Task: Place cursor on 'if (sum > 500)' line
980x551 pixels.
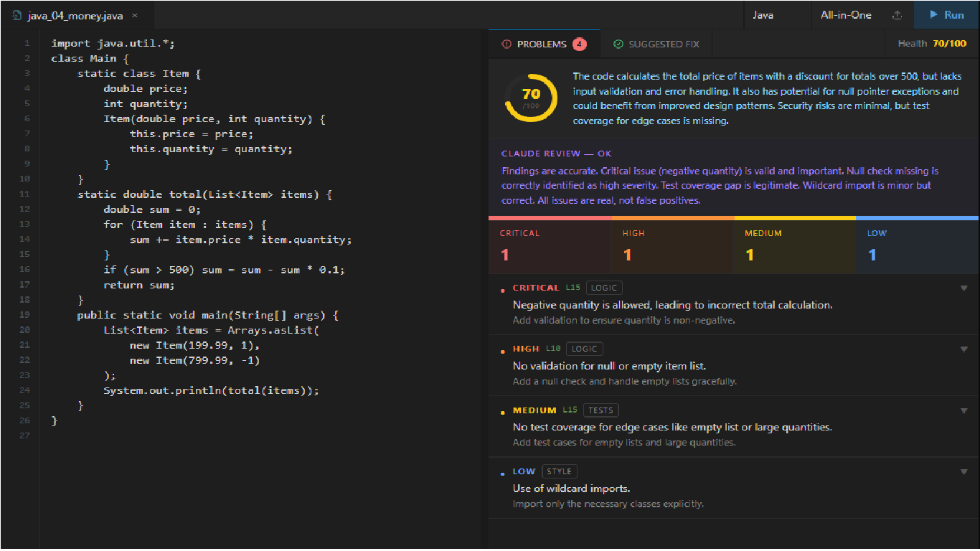Action: (x=225, y=270)
